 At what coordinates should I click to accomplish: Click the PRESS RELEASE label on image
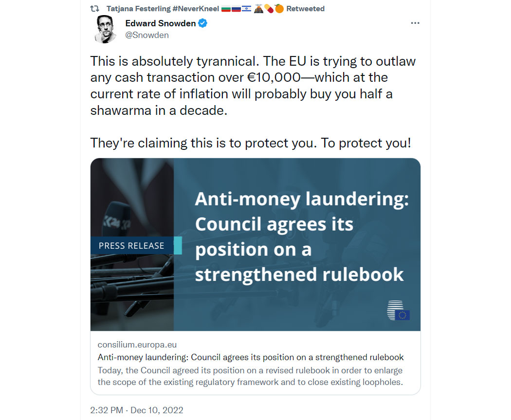pyautogui.click(x=132, y=246)
